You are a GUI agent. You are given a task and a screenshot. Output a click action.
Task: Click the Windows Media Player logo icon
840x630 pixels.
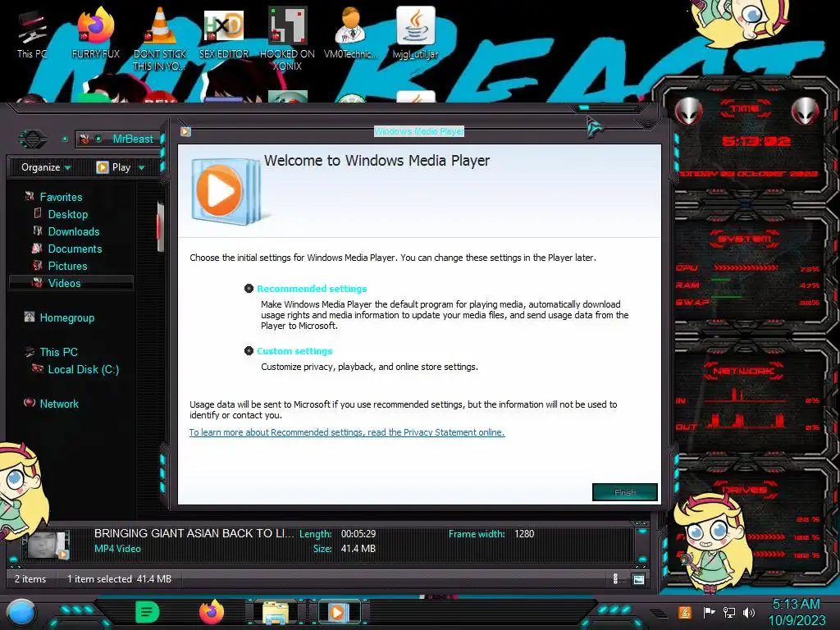click(226, 191)
